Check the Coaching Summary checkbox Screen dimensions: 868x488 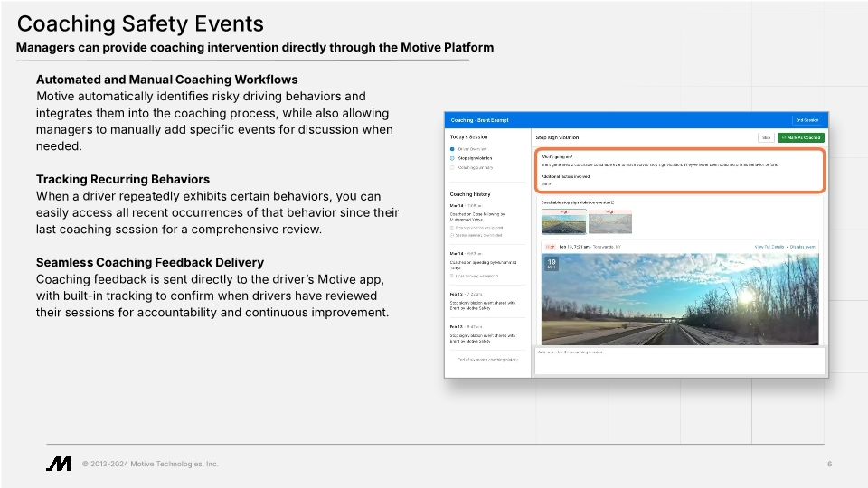(452, 167)
